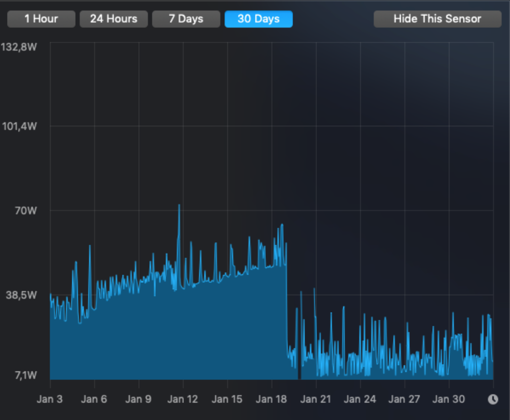This screenshot has width=510, height=420.
Task: Pick the Jan 12 timeline label
Action: tap(183, 399)
